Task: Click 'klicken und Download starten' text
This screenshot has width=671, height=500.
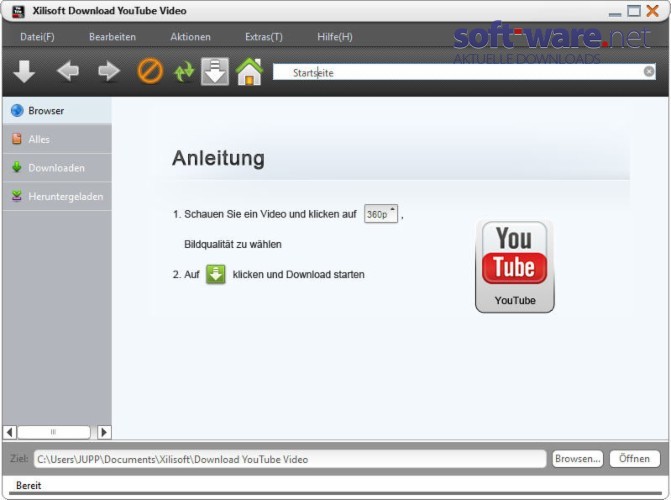Action: coord(298,274)
